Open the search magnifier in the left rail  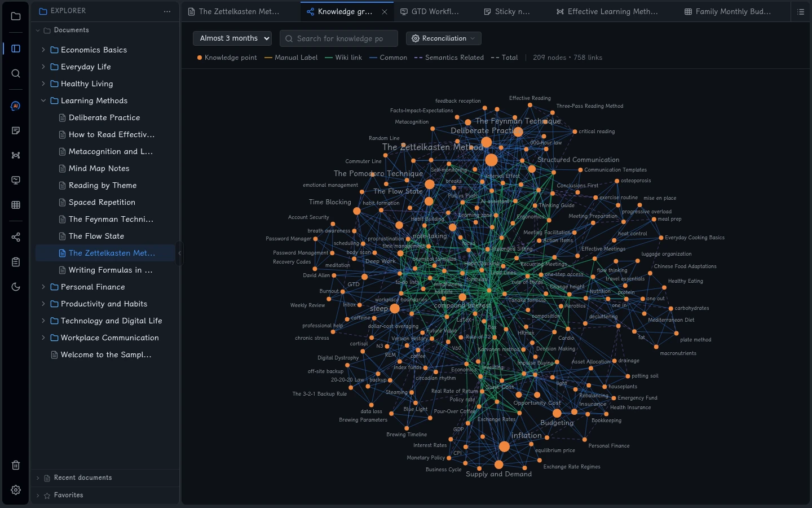(x=16, y=73)
